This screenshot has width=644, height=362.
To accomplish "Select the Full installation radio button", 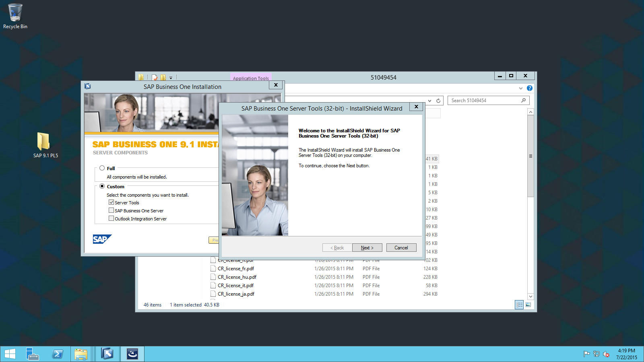I will point(102,168).
